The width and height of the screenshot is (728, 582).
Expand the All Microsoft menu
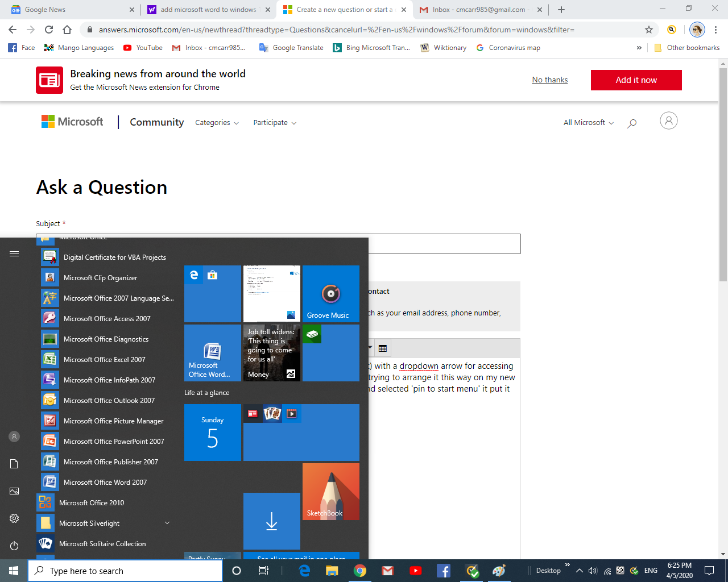coord(589,123)
